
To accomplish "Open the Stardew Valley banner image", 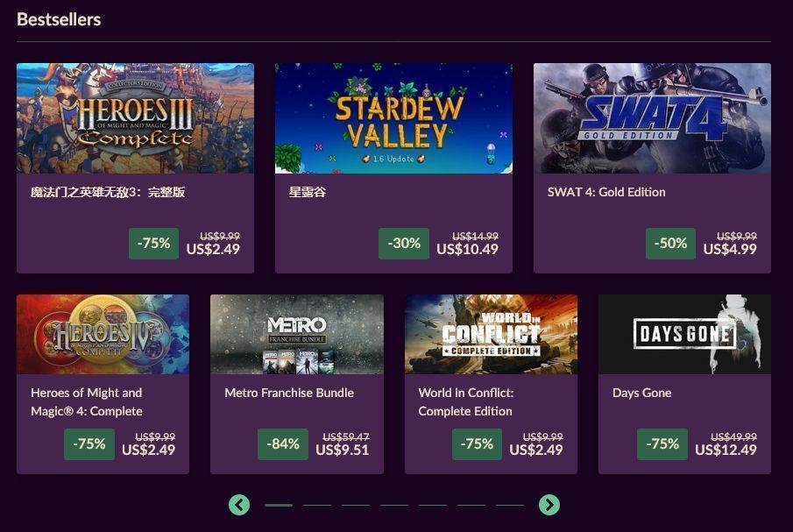I will point(393,118).
